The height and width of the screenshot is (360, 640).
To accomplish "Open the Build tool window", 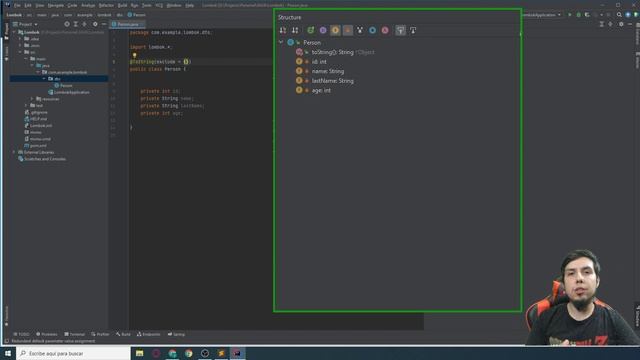I will (123, 334).
